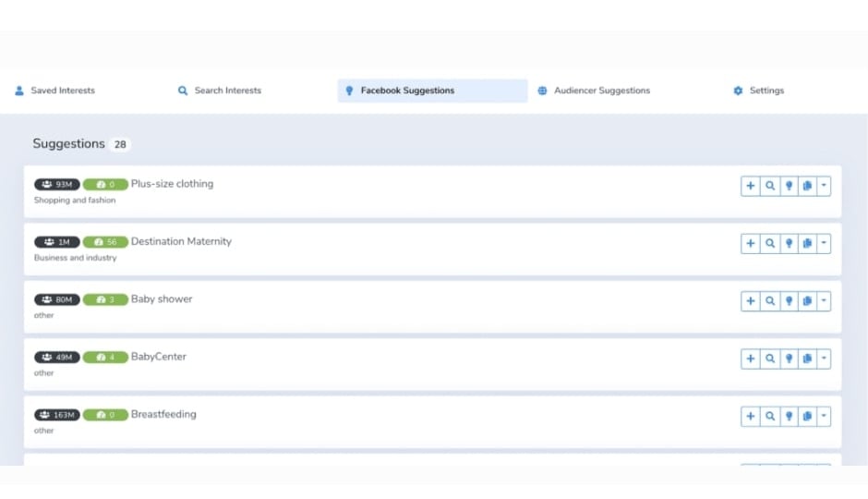Copy Baby shower interest icon
The width and height of the screenshot is (868, 499).
coord(807,301)
